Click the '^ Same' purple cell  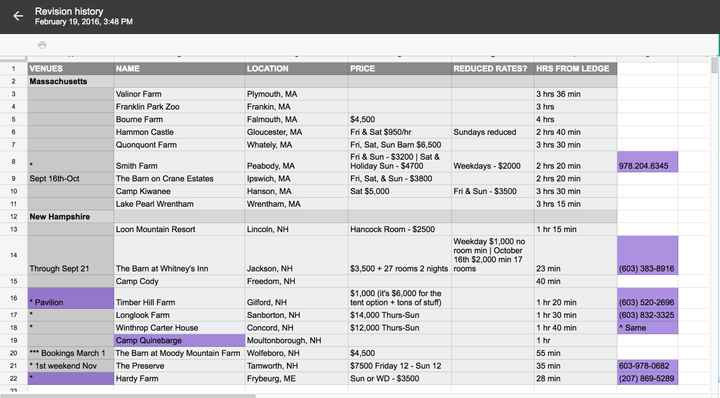647,328
